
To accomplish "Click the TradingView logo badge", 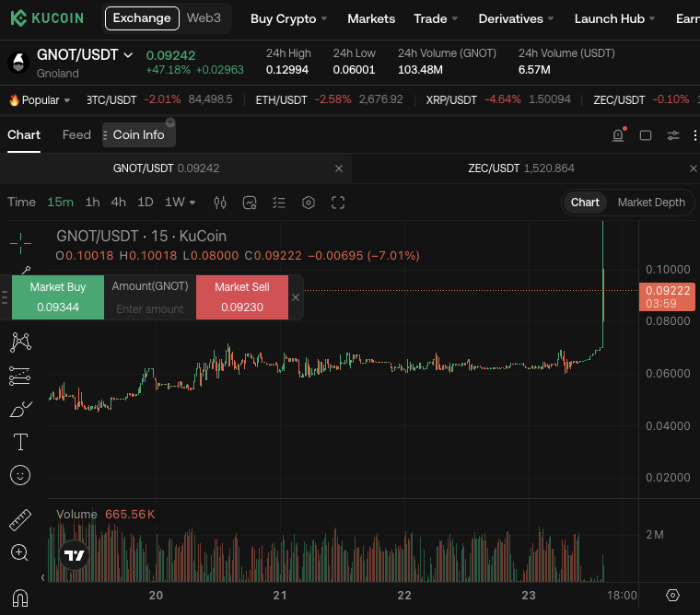I will (x=74, y=555).
